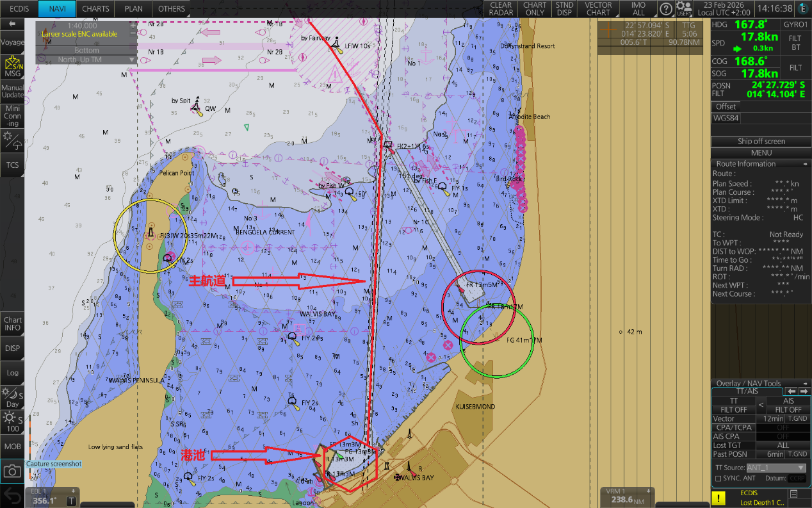Toggle the TT FILT OFF button
812x508 pixels.
[734, 409]
